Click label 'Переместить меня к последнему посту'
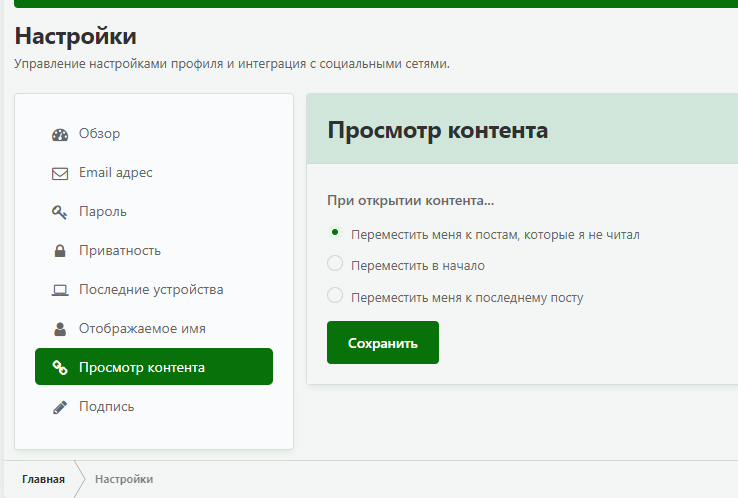The width and height of the screenshot is (738, 498). pos(467,298)
